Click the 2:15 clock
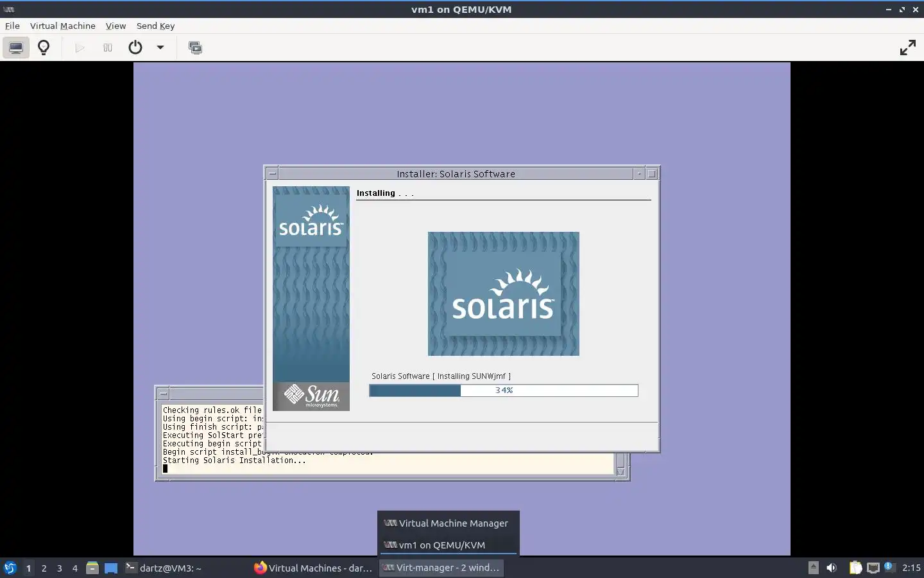The image size is (924, 578). click(911, 568)
